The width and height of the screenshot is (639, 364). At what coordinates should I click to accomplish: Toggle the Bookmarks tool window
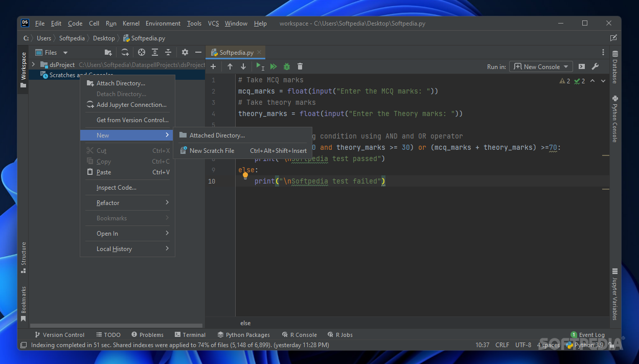[x=23, y=304]
